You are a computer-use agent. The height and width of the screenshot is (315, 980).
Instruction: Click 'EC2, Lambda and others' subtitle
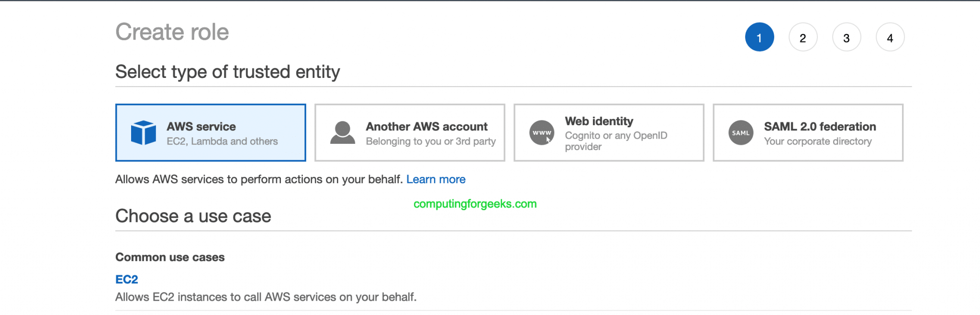[x=222, y=141]
